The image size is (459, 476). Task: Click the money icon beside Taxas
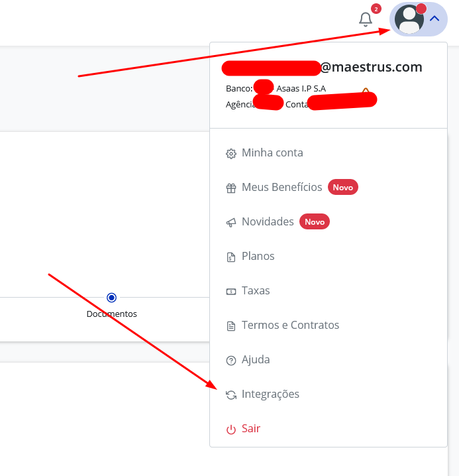click(231, 292)
